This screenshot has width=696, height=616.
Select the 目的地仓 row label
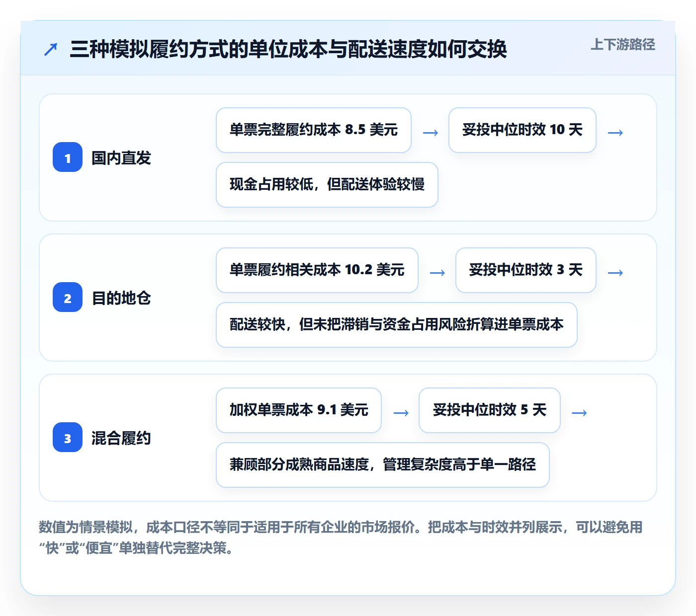tap(121, 298)
